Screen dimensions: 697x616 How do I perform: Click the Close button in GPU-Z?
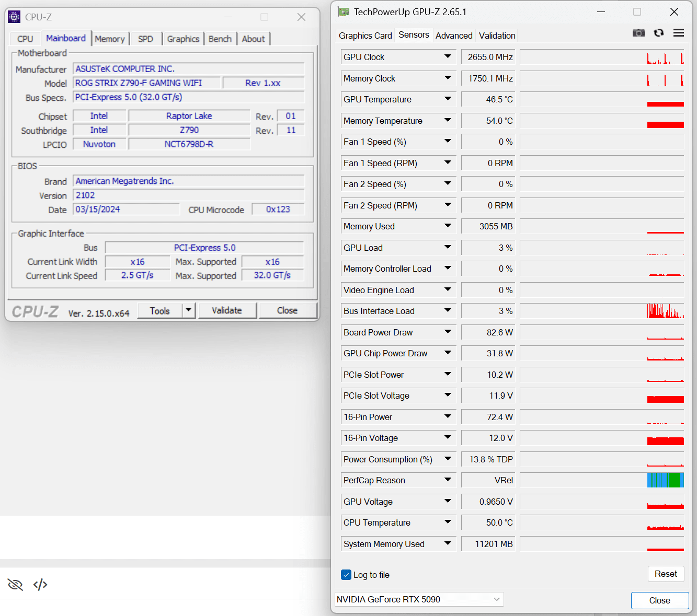click(660, 600)
